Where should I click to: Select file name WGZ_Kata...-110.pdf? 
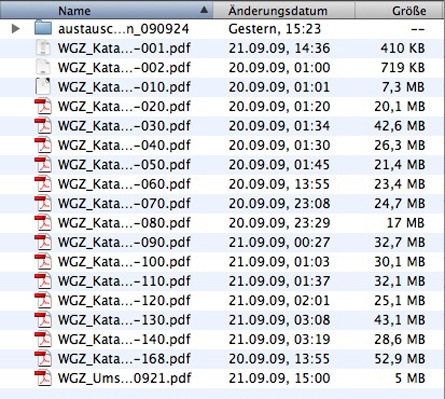[124, 281]
